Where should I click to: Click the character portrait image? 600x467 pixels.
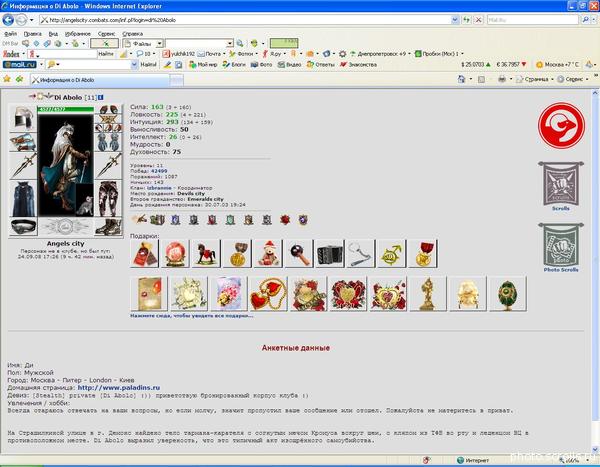[65, 165]
